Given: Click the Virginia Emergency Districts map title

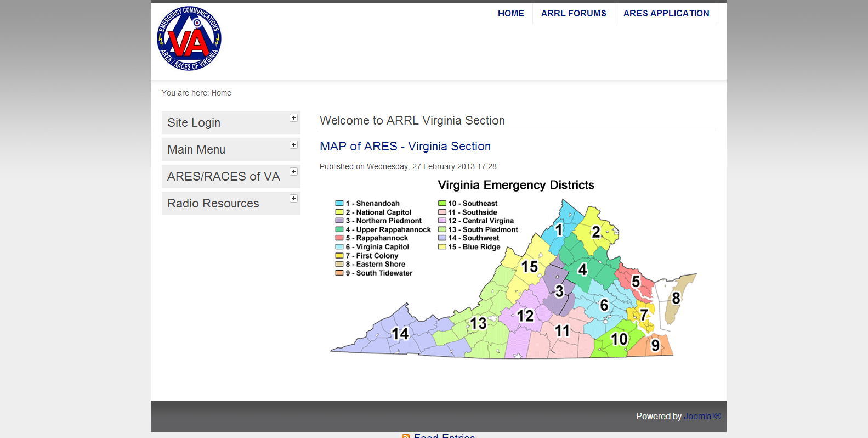Looking at the screenshot, I should point(516,185).
